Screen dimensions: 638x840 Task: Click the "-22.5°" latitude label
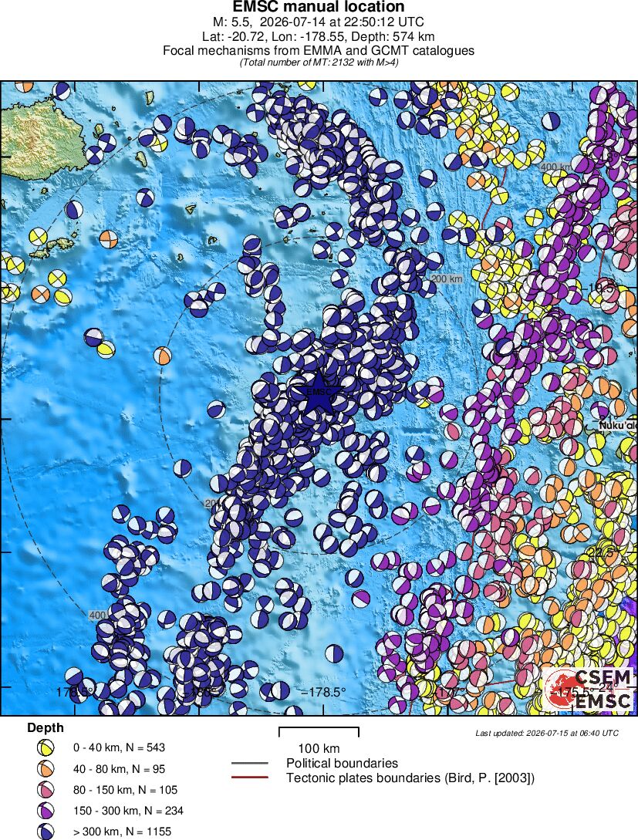pos(602,552)
